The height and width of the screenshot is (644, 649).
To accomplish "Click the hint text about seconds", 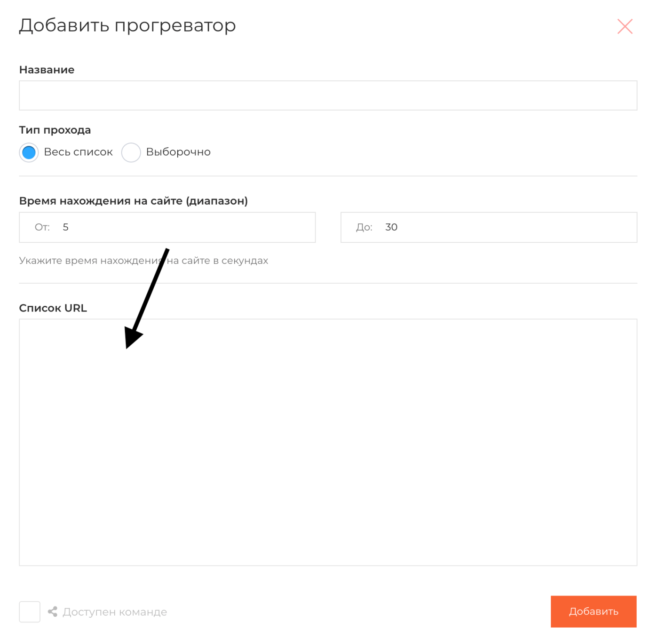I will pos(143,261).
